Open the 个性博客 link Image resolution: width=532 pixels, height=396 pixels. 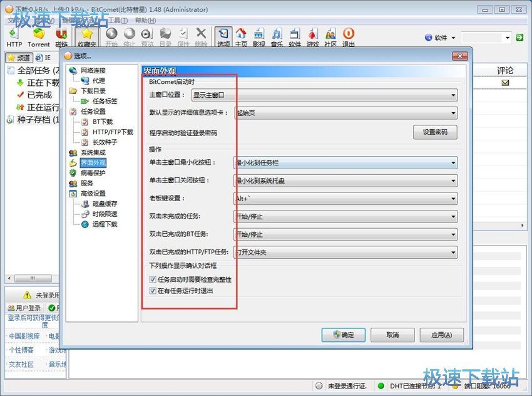coord(21,350)
